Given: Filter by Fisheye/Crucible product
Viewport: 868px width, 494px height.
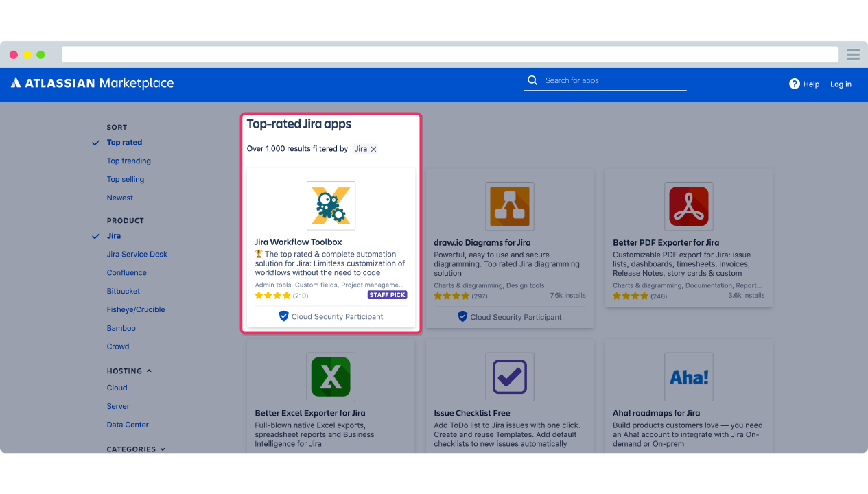Looking at the screenshot, I should [x=136, y=310].
